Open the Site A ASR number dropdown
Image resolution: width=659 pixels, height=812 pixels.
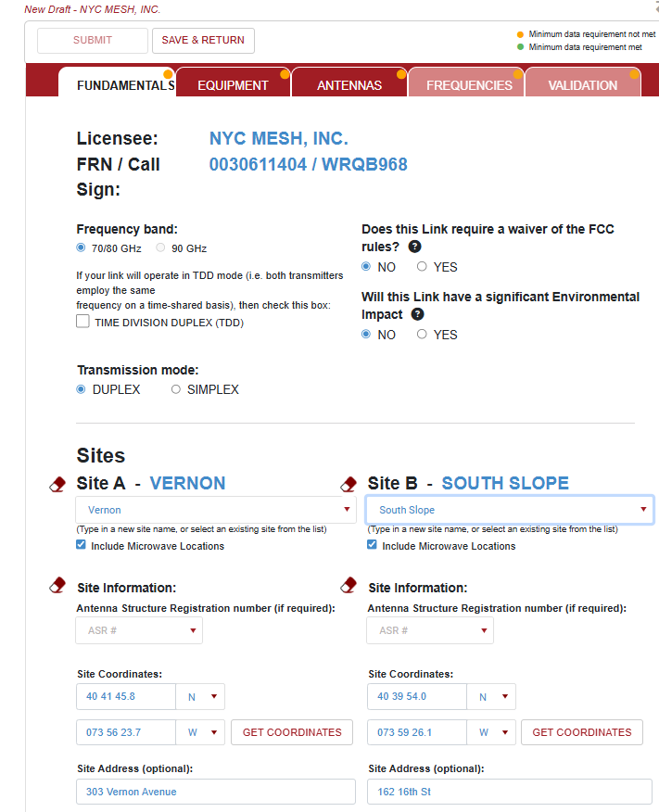pyautogui.click(x=193, y=630)
